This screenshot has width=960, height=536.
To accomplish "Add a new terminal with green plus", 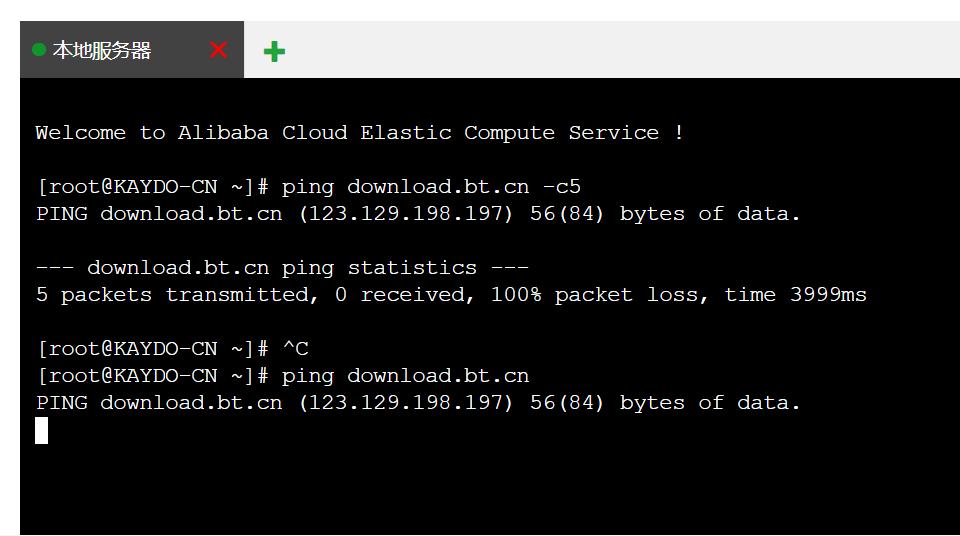I will [274, 51].
